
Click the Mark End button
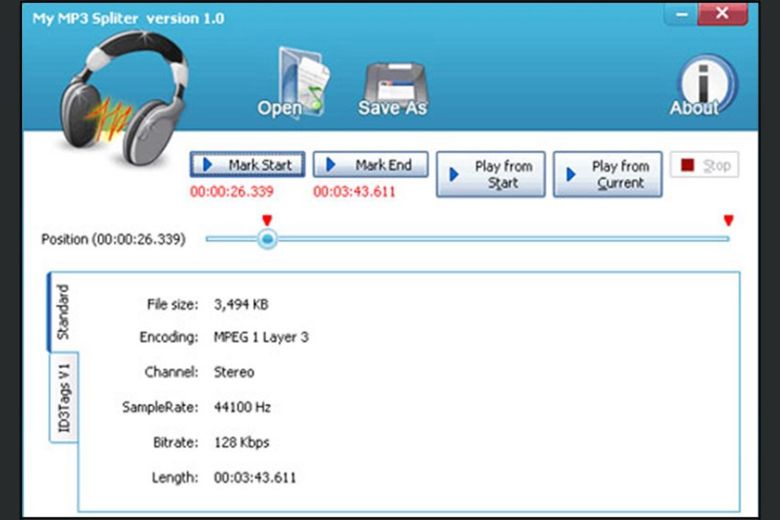point(371,165)
